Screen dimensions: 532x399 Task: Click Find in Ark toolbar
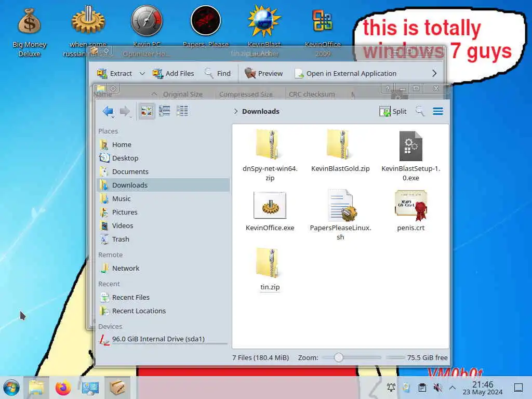[x=217, y=73]
